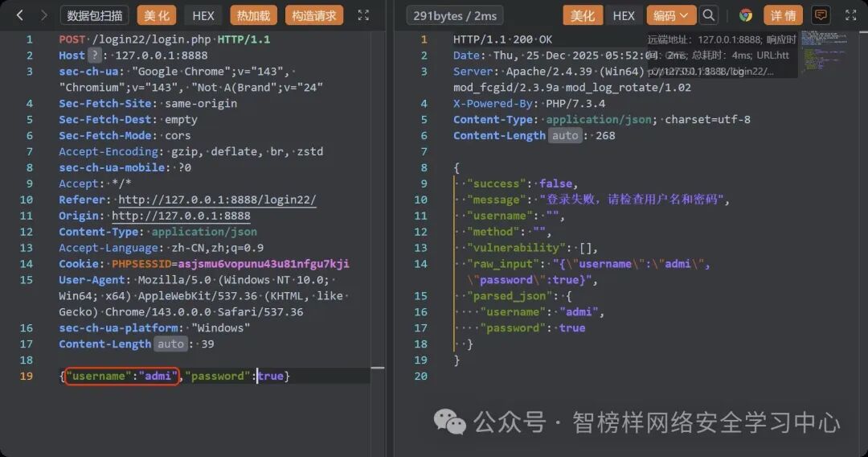Screen dimensions: 868x457
Task: Expand request panel to fullscreen
Action: [363, 15]
